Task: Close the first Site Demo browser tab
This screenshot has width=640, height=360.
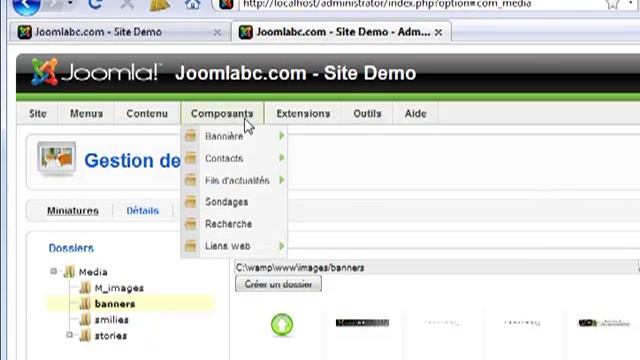Action: [218, 32]
